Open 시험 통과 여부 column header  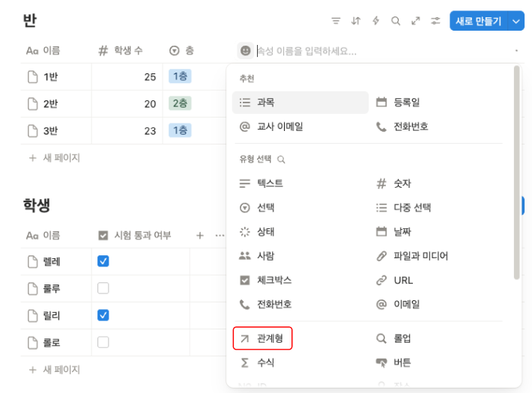(x=134, y=235)
